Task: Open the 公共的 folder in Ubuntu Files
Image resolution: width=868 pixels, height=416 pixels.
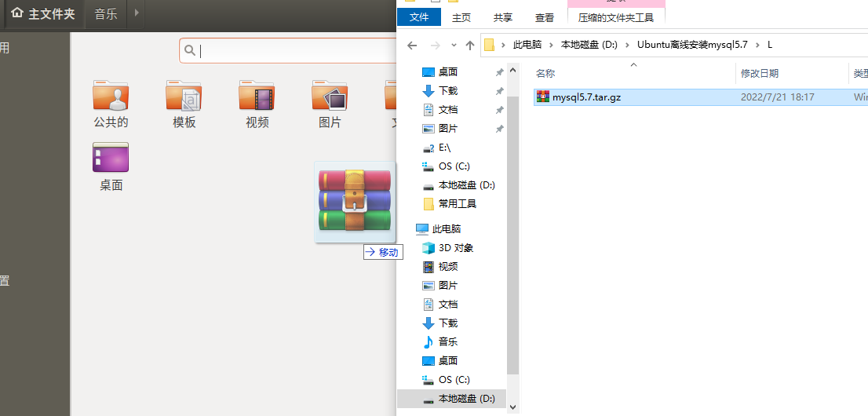Action: tap(111, 104)
